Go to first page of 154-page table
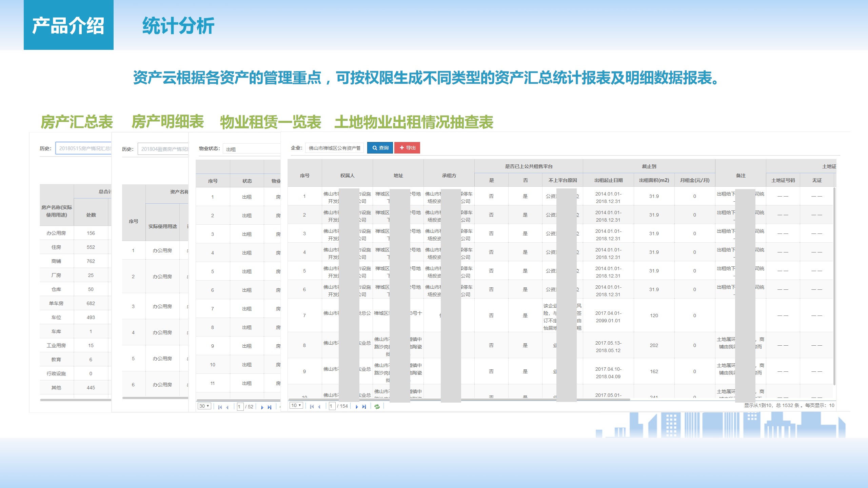 coord(312,406)
